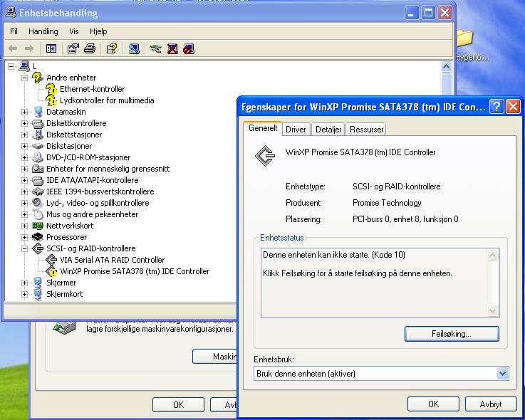This screenshot has height=420, width=525.
Task: Expand Lyd-, video- og spillkontrollere node
Action: 24,203
